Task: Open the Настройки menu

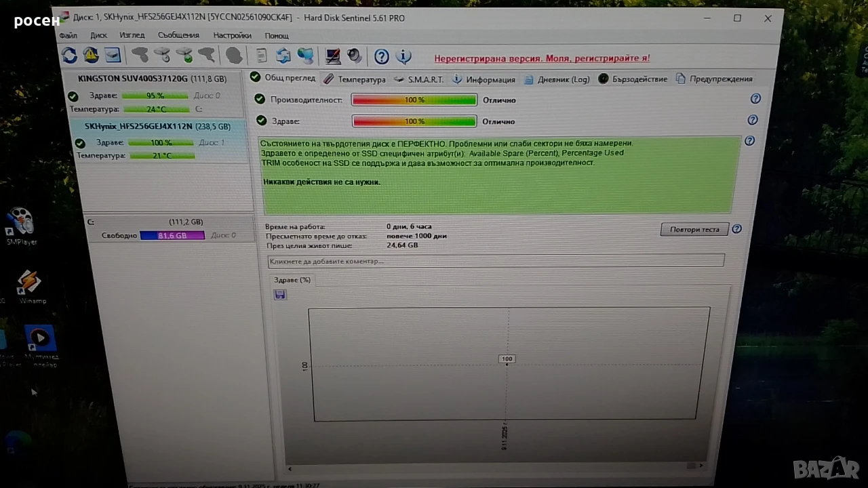Action: click(x=233, y=35)
